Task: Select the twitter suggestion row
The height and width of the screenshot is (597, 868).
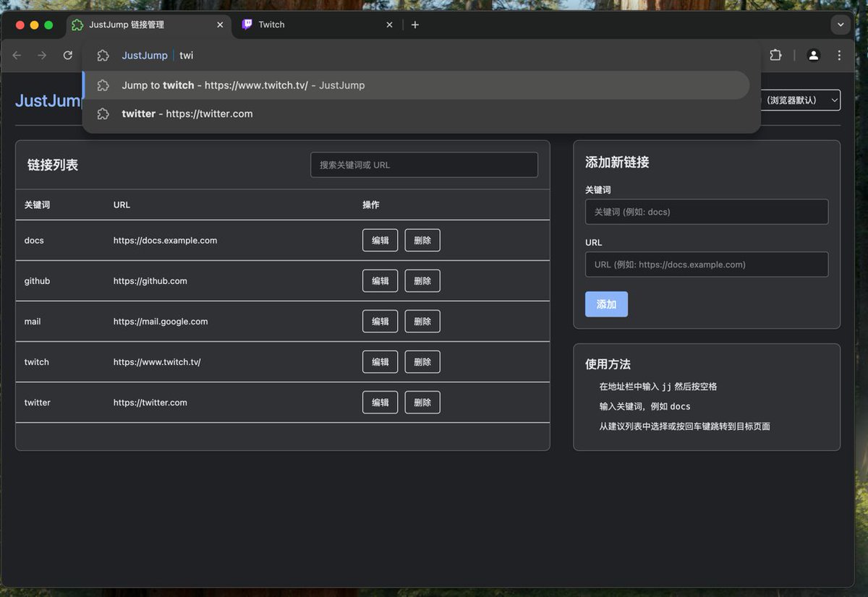Action: pos(416,113)
